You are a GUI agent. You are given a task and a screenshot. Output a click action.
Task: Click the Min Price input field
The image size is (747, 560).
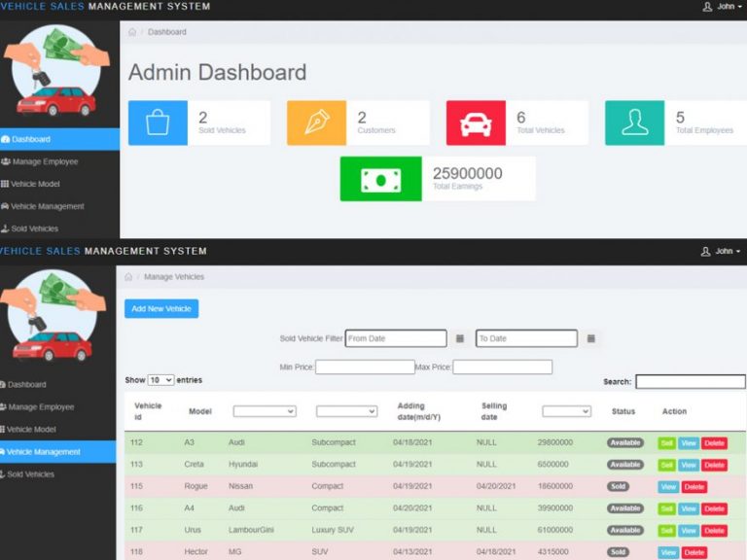tap(365, 367)
